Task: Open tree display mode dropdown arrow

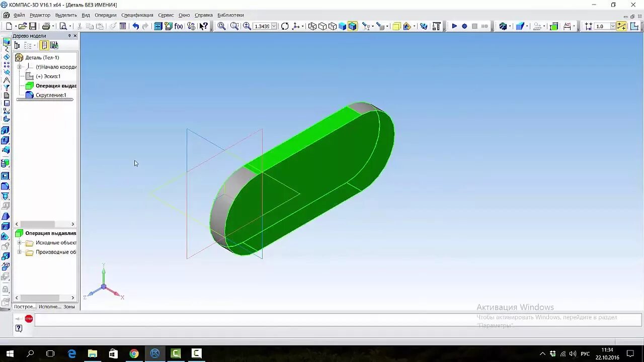Action: click(35, 45)
